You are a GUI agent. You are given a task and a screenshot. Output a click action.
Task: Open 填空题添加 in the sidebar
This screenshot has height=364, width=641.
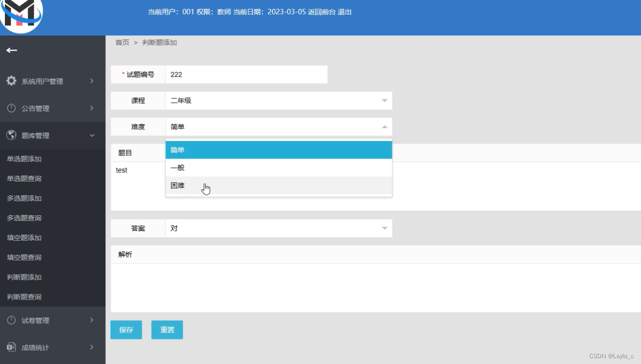24,238
